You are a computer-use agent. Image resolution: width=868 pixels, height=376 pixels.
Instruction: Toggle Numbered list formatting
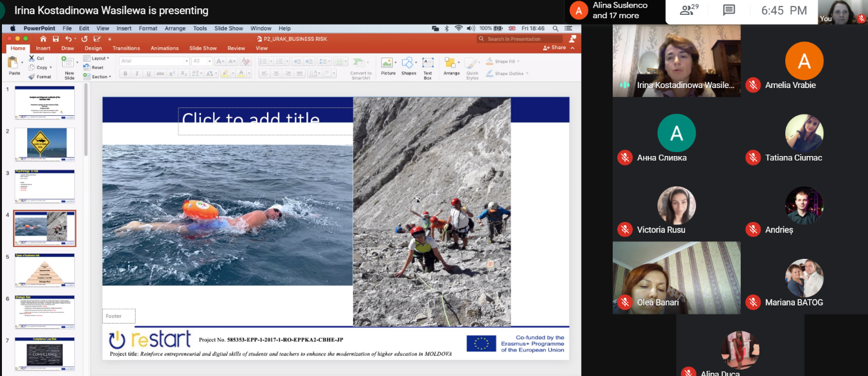[280, 61]
